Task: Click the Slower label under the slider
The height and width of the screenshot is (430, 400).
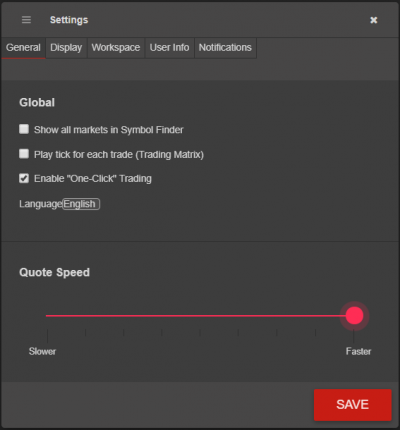Action: click(42, 351)
